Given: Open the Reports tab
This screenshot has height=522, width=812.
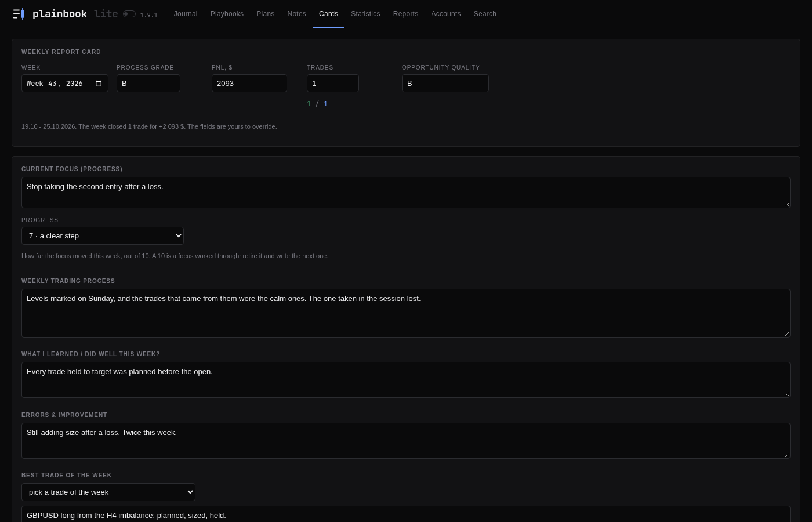Looking at the screenshot, I should (405, 14).
